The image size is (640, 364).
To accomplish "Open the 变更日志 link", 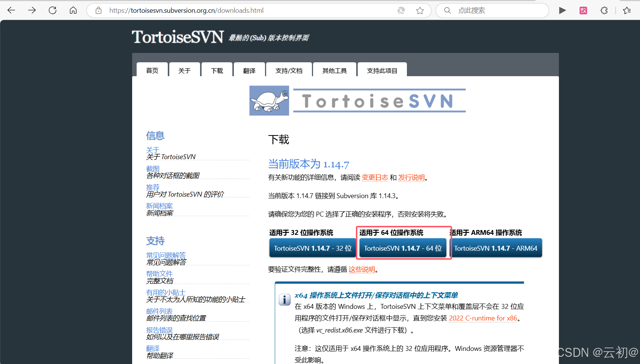I will pos(375,177).
